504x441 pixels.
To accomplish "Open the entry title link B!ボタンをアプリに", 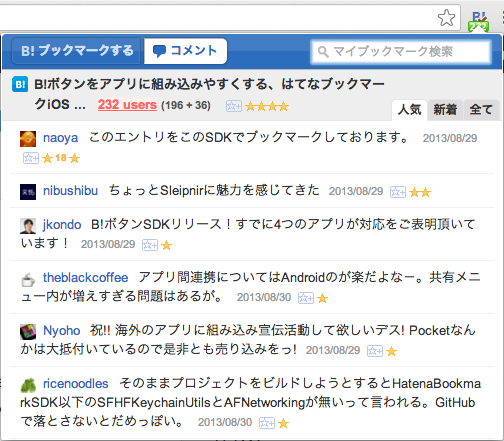I will 209,84.
